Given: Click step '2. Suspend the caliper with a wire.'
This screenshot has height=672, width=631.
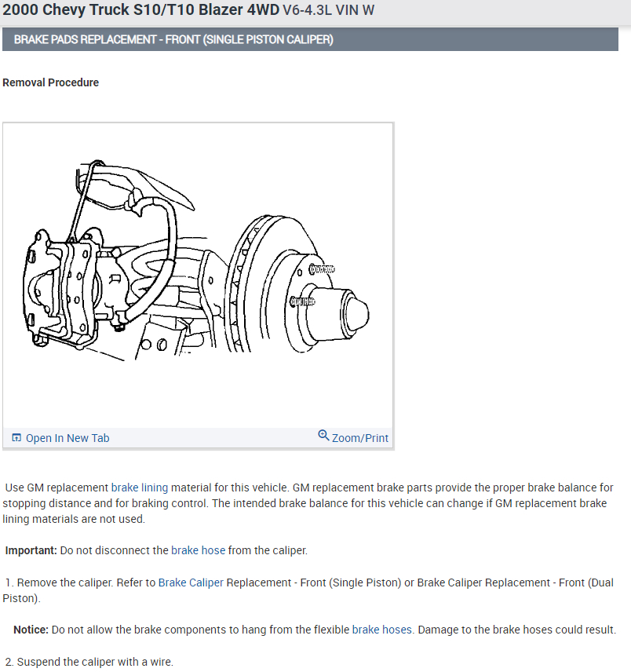Looking at the screenshot, I should coord(89,662).
